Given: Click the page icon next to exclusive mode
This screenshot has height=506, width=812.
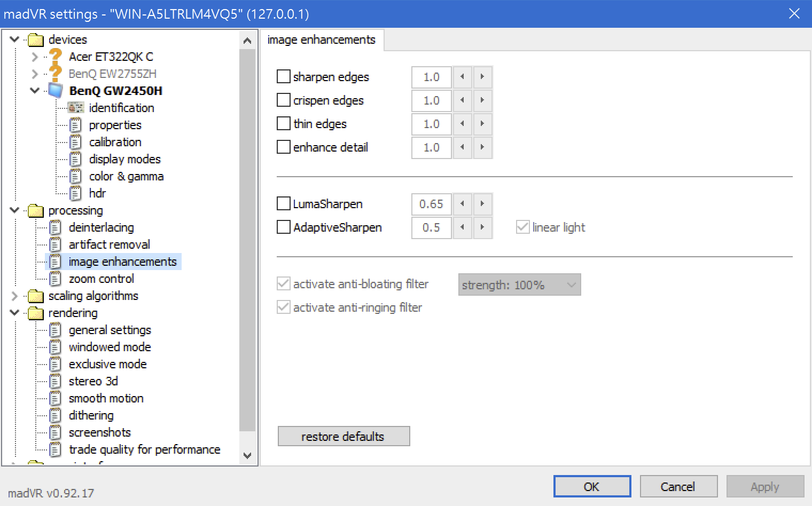Looking at the screenshot, I should [x=56, y=364].
